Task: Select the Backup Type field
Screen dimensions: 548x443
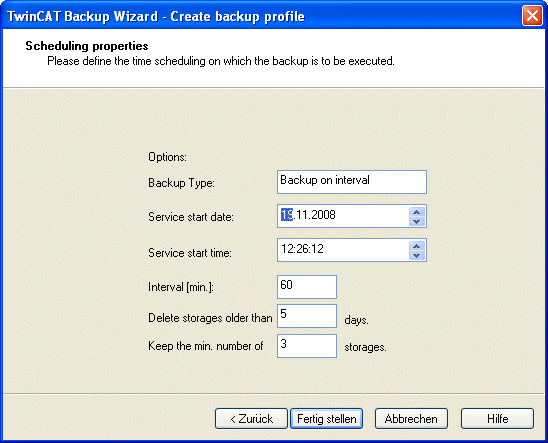Action: point(352,182)
